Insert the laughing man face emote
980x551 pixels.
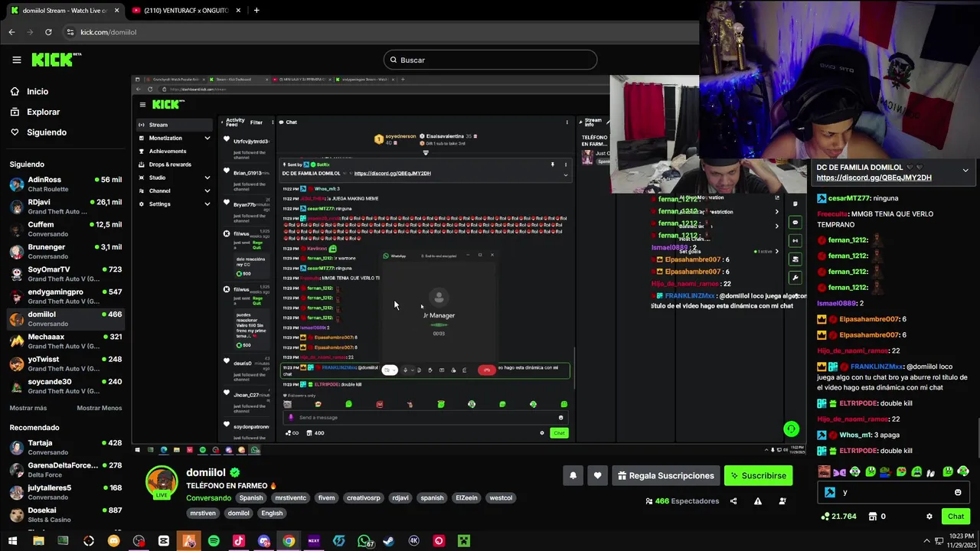[x=824, y=472]
